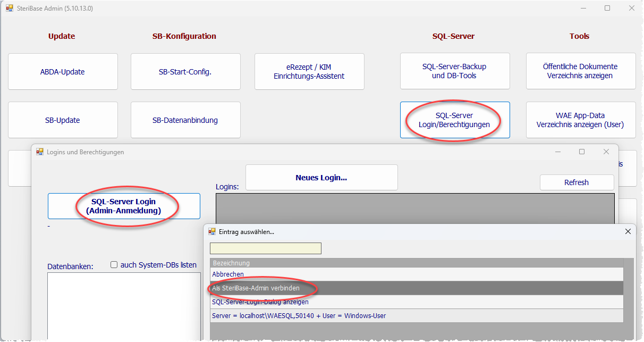Open SB-Start-Config.
Screen dimensions: 644x342
click(x=185, y=71)
